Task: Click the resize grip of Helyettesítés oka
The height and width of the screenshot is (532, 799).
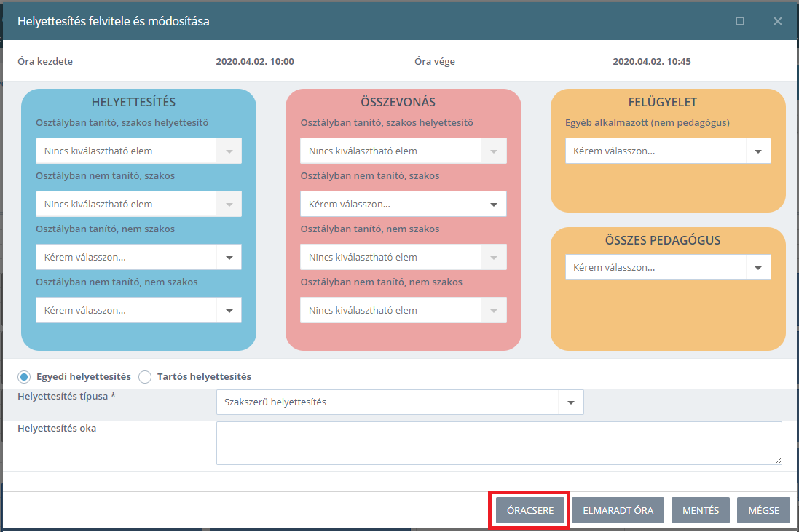Action: pyautogui.click(x=778, y=461)
